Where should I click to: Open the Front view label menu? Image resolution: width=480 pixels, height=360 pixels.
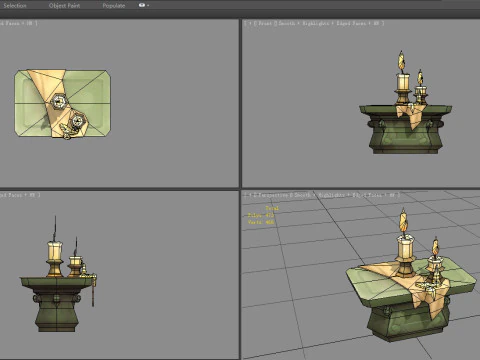point(265,23)
